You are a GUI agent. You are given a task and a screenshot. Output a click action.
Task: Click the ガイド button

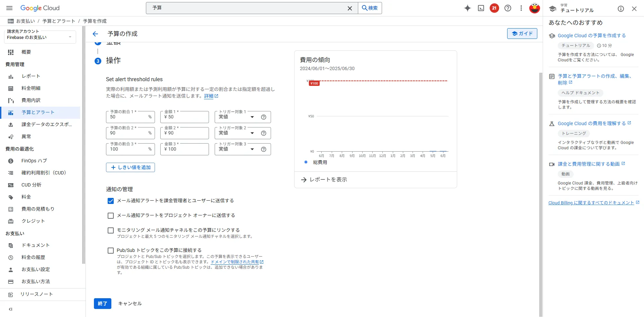click(522, 34)
